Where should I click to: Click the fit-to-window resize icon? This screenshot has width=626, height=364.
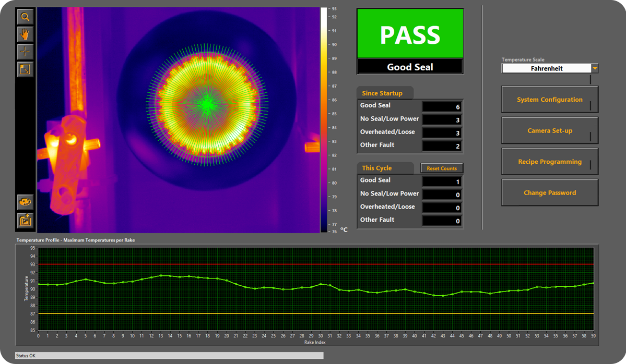coord(25,69)
